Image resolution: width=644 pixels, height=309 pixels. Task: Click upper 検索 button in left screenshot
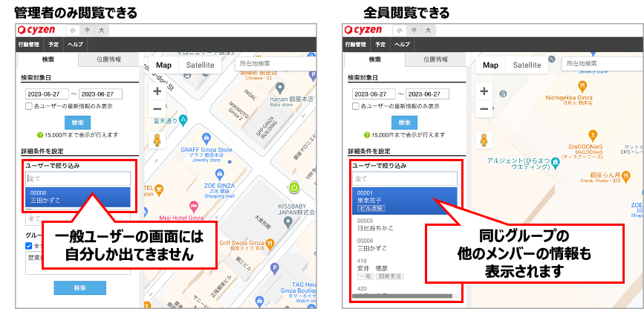(x=78, y=123)
